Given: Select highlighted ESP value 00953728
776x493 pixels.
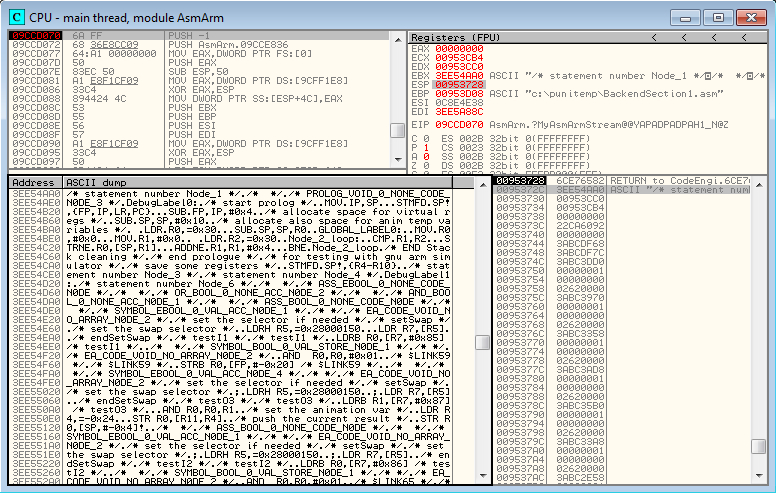Looking at the screenshot, I should (x=459, y=85).
